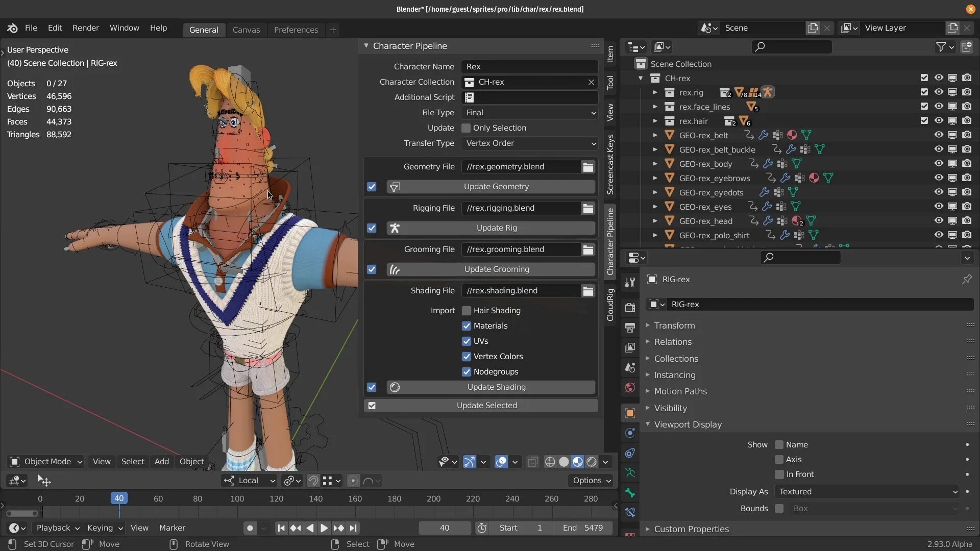The height and width of the screenshot is (551, 980).
Task: Expand the rex.hair collection in the outliner
Action: pyautogui.click(x=655, y=121)
